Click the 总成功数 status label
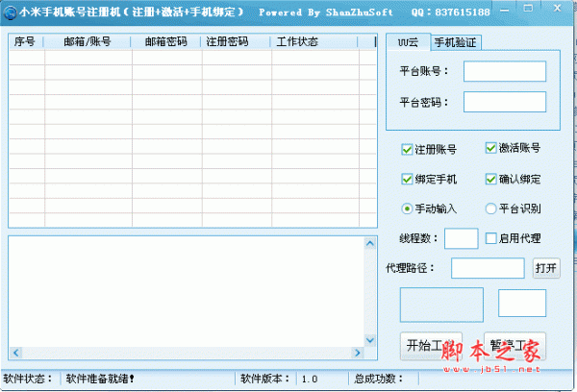The height and width of the screenshot is (392, 577). (378, 379)
